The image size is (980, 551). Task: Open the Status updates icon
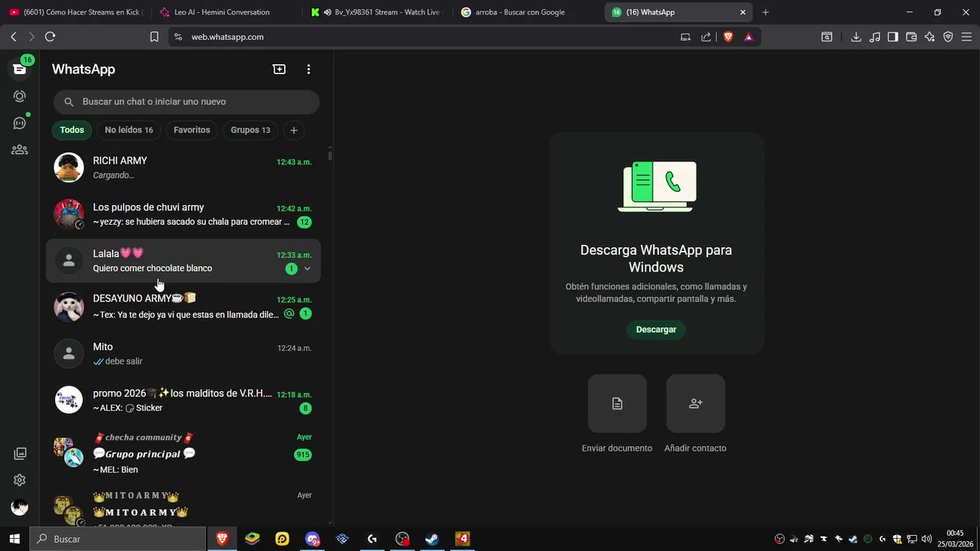(x=20, y=96)
